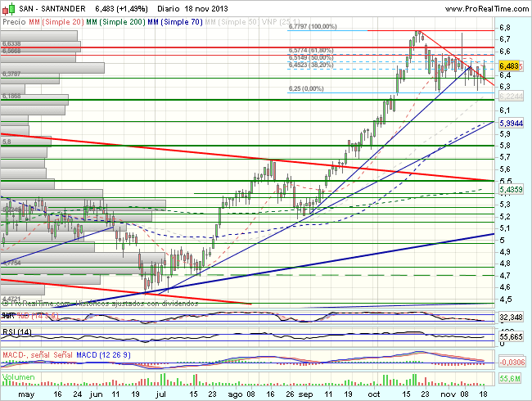Click the 24 date label on time axis
Viewport: 532px width, 401px height.
pos(78,394)
